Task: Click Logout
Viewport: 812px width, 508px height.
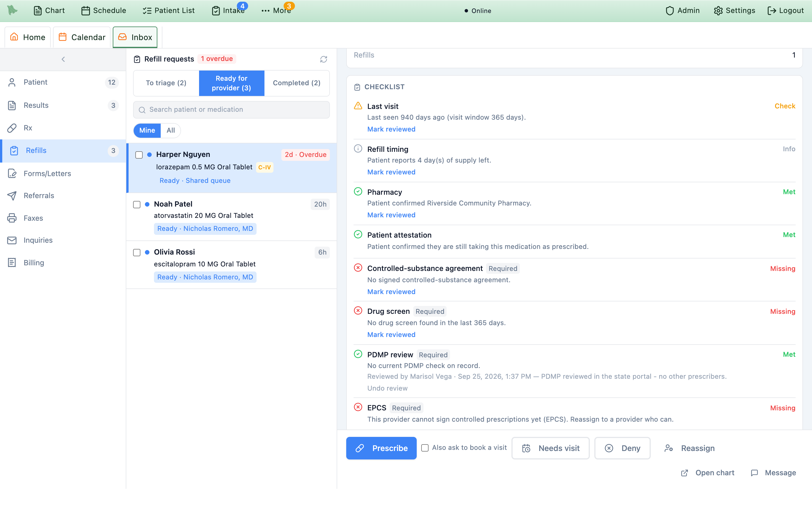Action: 785,10
